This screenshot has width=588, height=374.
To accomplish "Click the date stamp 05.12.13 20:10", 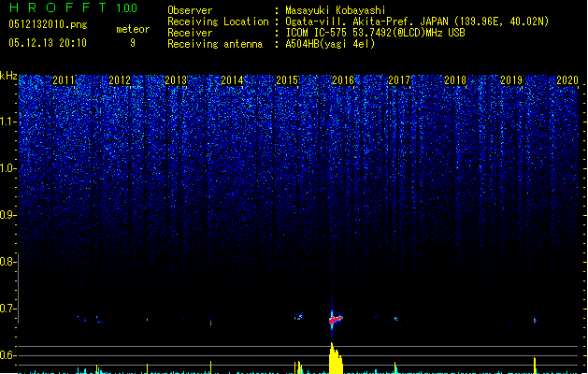I will [x=48, y=43].
